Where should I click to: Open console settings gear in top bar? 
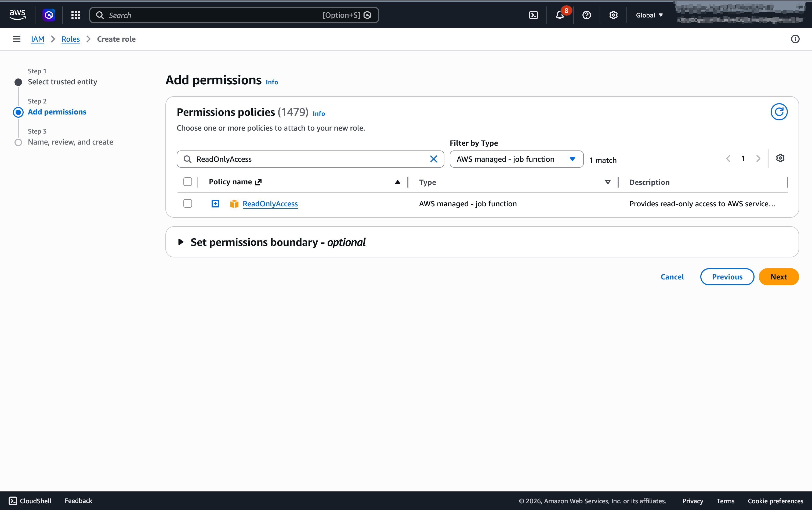(613, 15)
